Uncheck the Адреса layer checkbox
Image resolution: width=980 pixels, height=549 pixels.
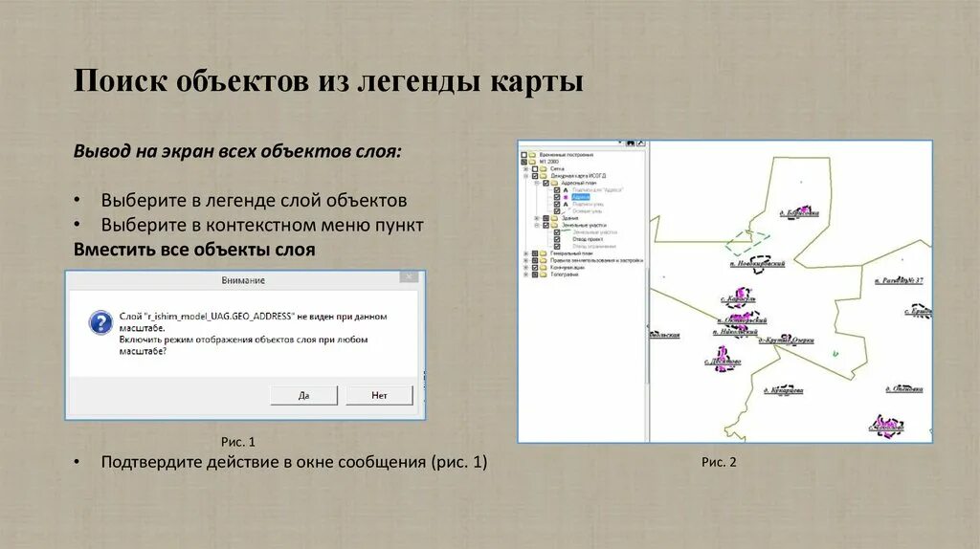point(557,197)
